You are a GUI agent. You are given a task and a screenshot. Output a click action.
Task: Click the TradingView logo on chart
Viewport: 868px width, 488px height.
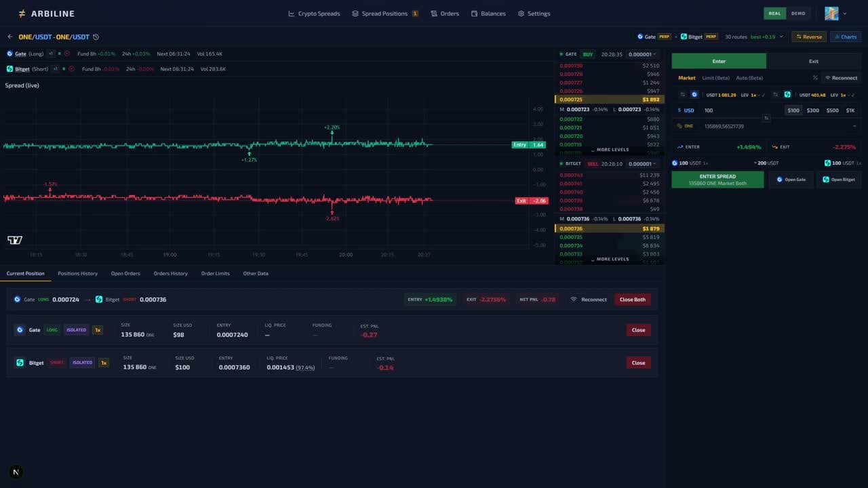point(15,240)
